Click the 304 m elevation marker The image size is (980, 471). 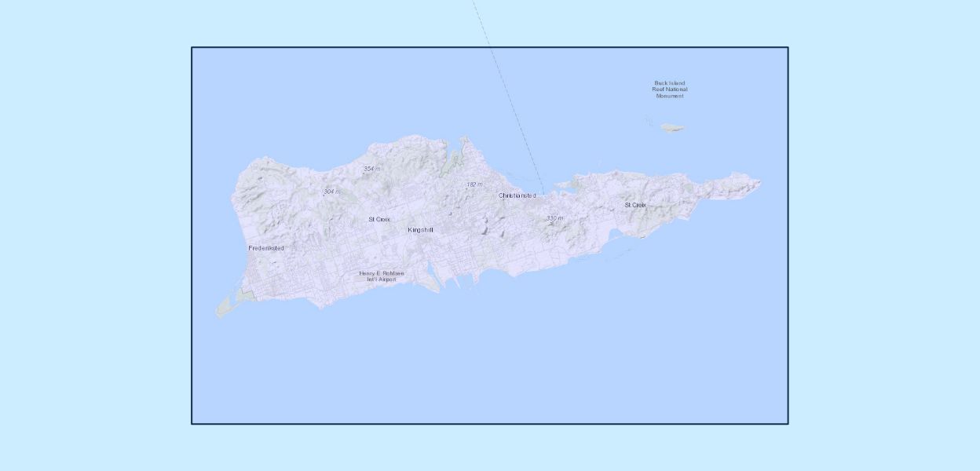click(331, 192)
